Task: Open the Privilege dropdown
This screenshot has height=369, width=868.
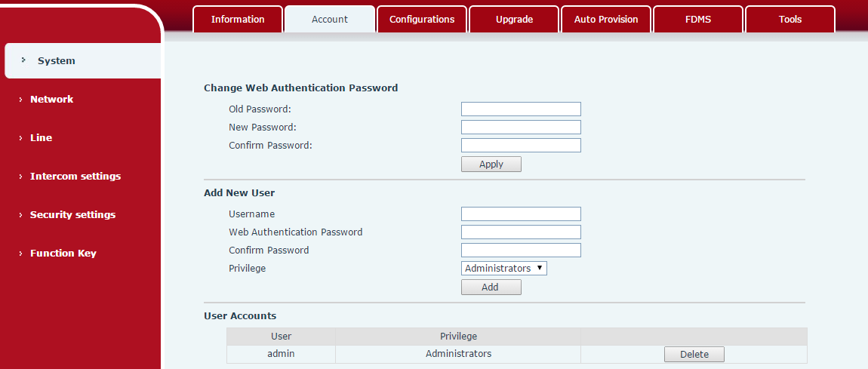Action: [503, 269]
